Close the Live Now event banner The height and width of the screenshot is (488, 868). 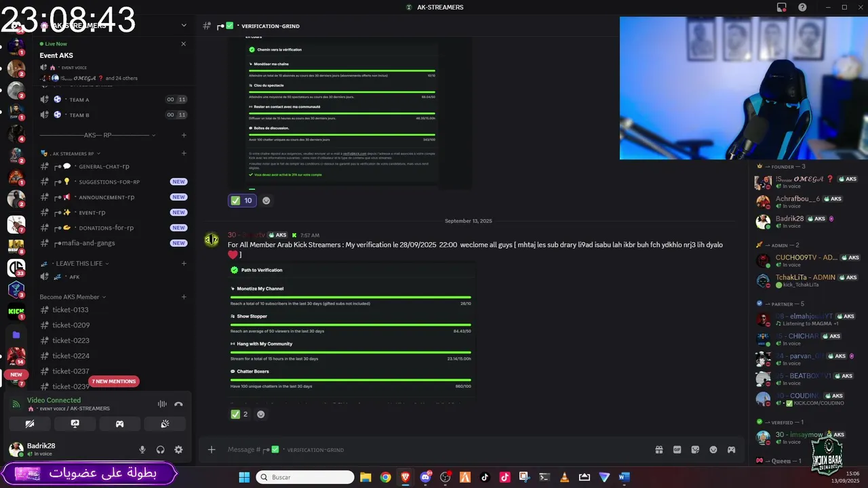[183, 43]
